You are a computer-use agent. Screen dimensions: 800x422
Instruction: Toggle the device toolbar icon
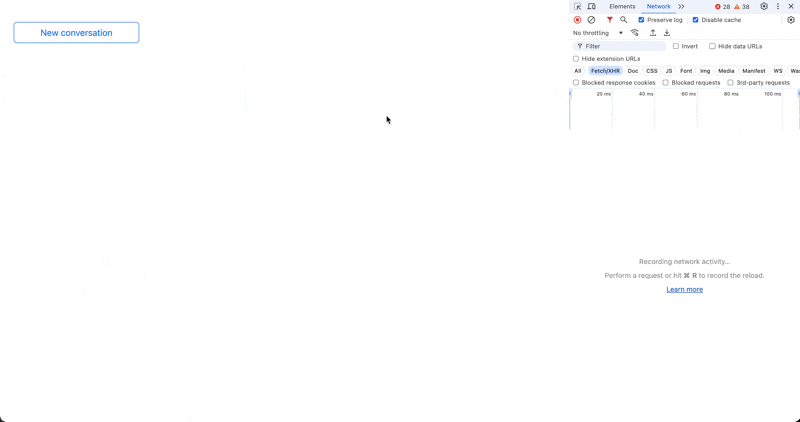pyautogui.click(x=592, y=7)
